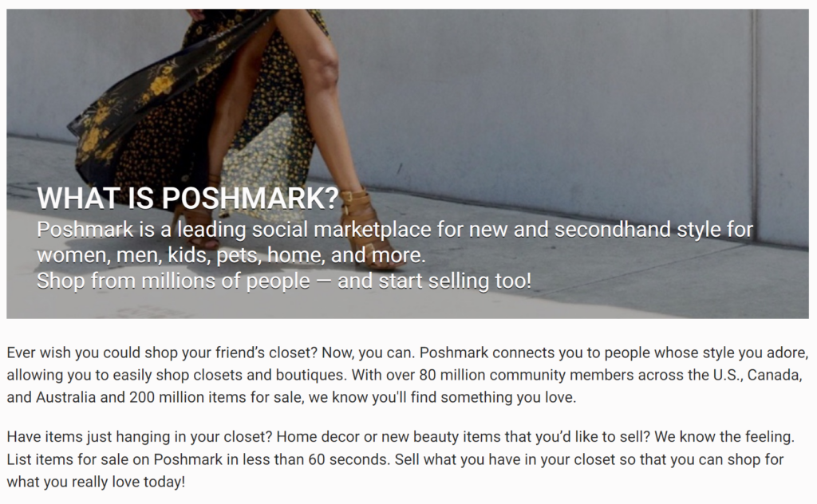
Task: Click paragraph starting 'Ever wish you could shop'
Action: (408, 375)
